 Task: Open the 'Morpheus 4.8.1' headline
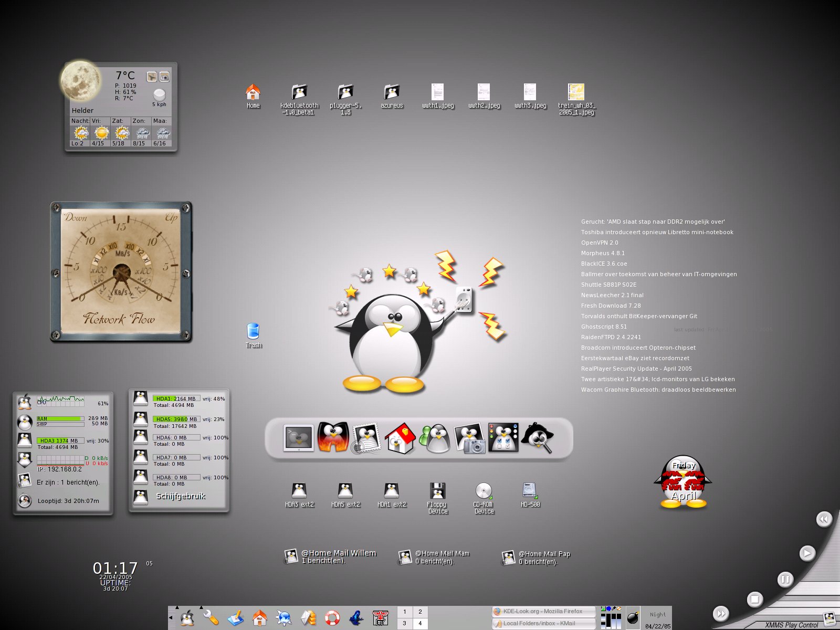click(603, 253)
